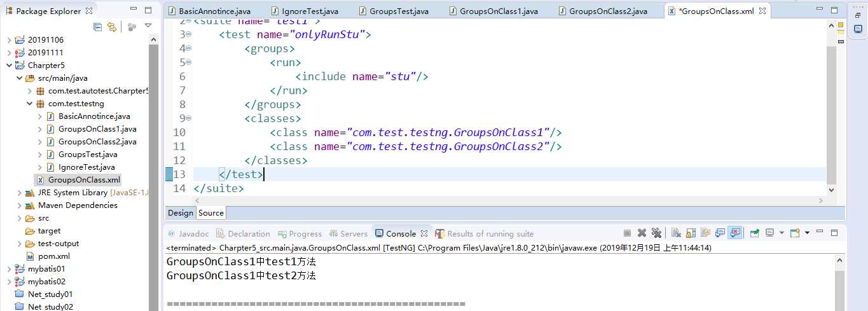Collapse the src/main/java folder
This screenshot has height=311, width=868.
pyautogui.click(x=19, y=78)
